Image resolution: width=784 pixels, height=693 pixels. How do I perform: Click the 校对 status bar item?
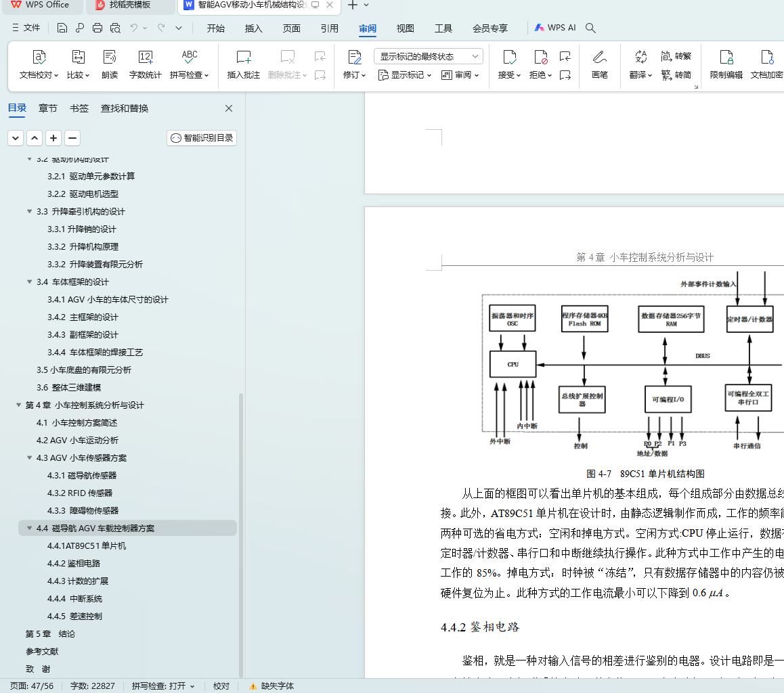221,686
